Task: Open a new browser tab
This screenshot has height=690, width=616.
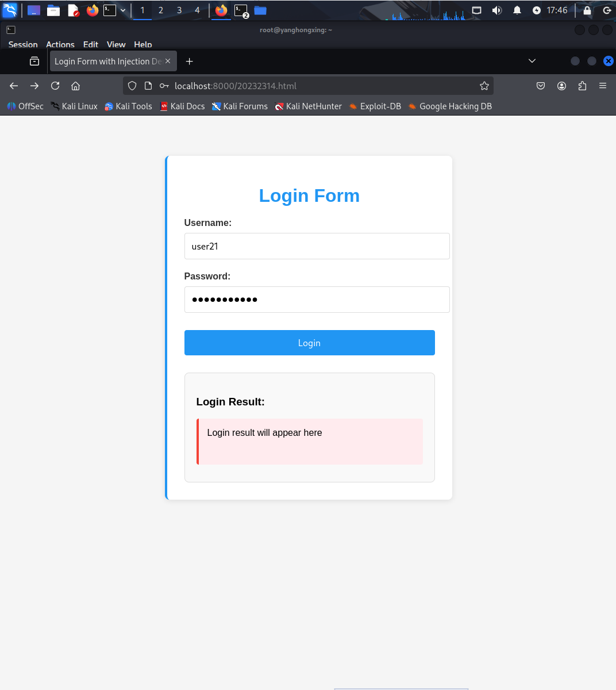Action: pyautogui.click(x=190, y=62)
